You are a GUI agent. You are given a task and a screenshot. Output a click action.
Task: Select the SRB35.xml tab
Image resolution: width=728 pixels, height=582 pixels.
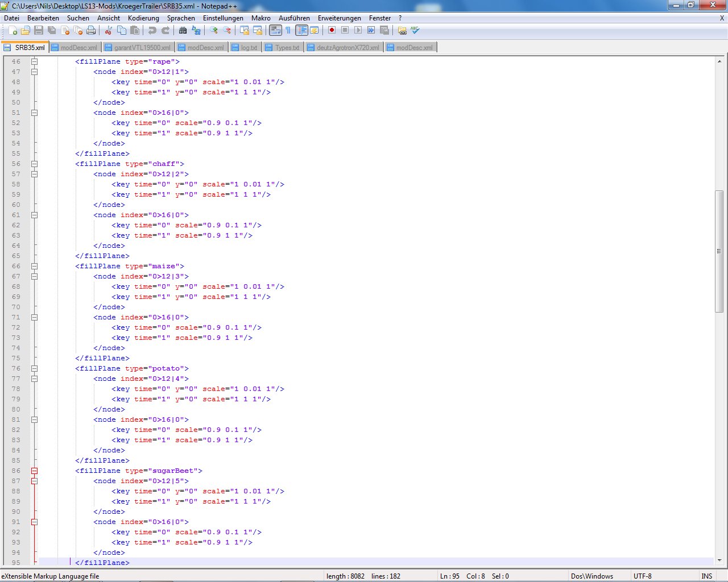click(25, 48)
